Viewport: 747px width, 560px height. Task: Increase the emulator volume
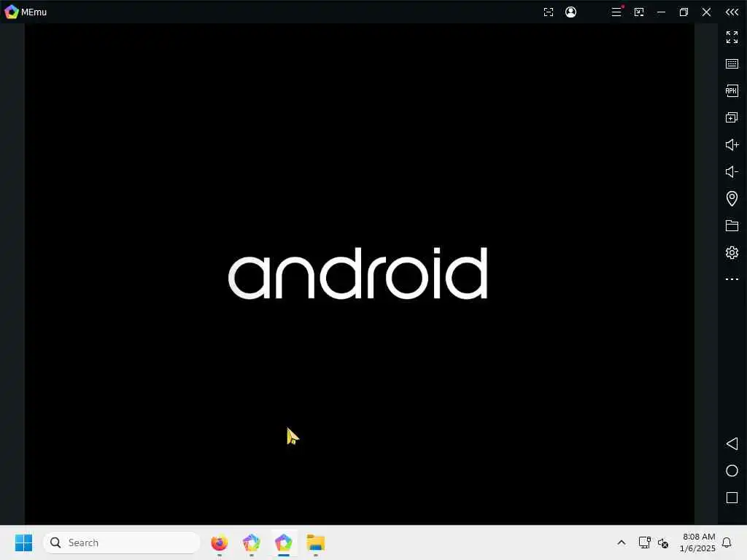coord(732,145)
